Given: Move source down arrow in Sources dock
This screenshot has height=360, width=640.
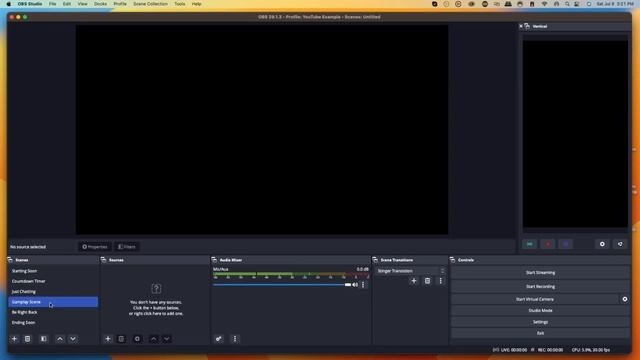Looking at the screenshot, I should (167, 339).
